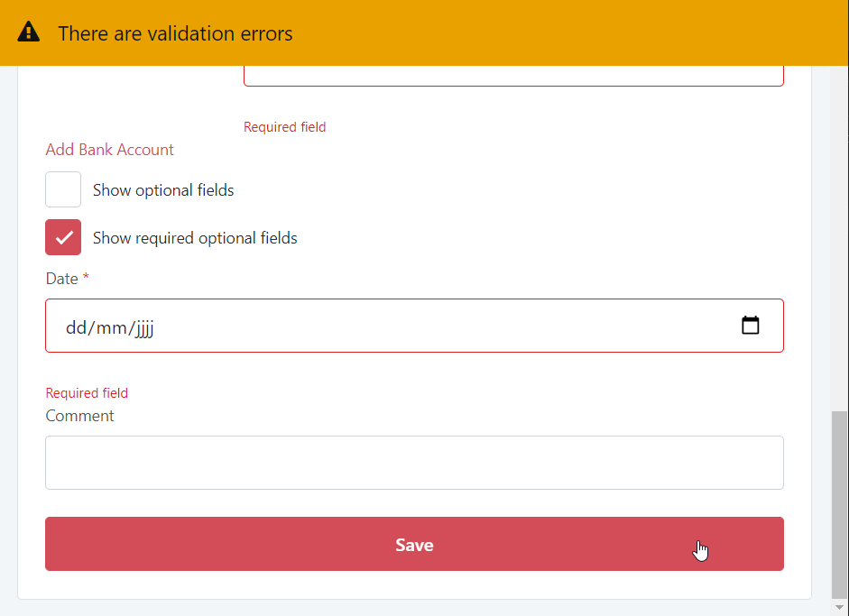Click the Add Bank Account link

(109, 150)
